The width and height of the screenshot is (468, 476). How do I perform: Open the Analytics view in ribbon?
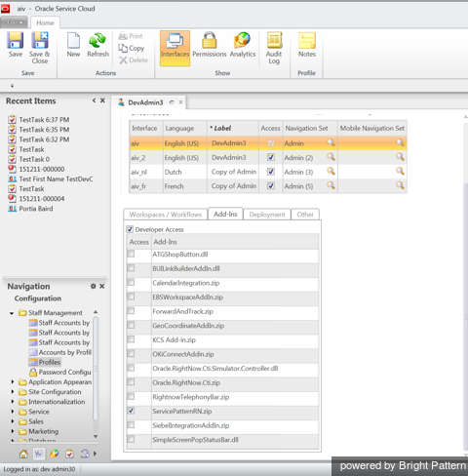(x=243, y=45)
